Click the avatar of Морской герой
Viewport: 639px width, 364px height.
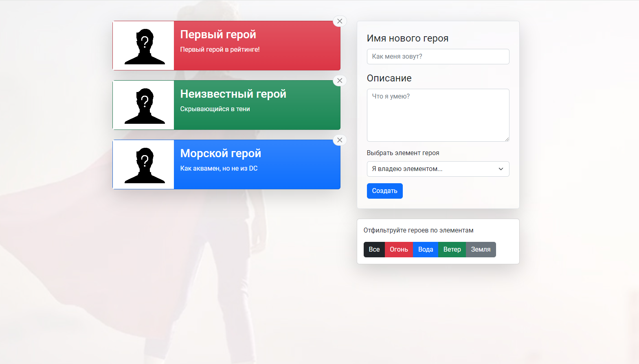(x=143, y=164)
